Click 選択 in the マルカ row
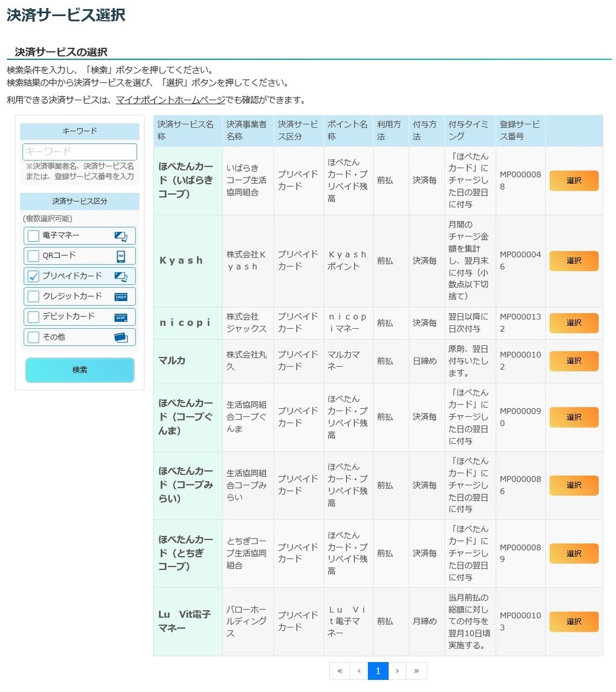This screenshot has width=616, height=692. (574, 361)
